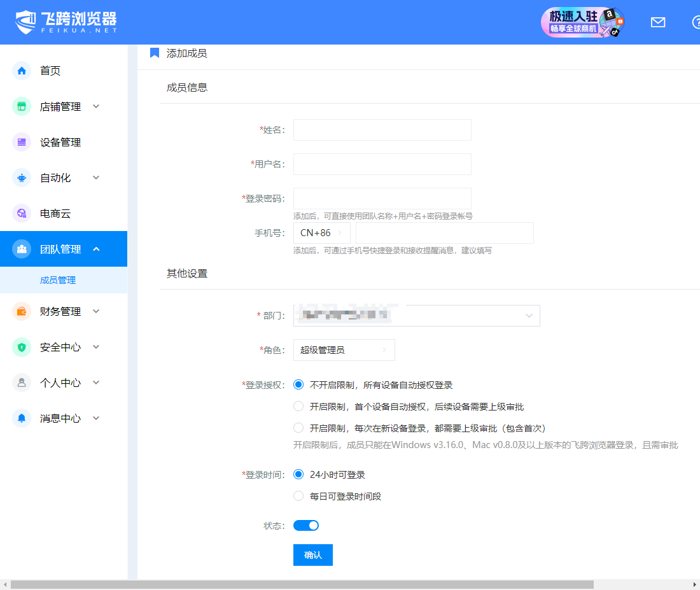Click the 极速入驻 promo banner
The height and width of the screenshot is (590, 700).
point(582,22)
